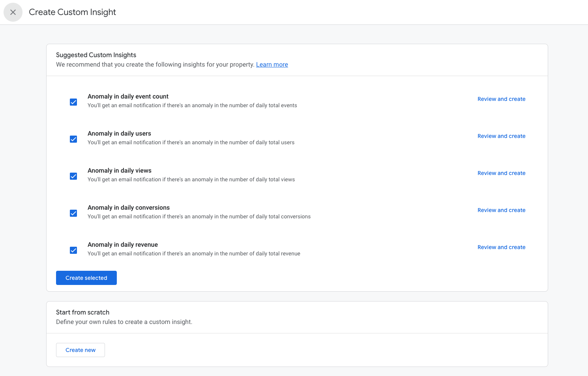The height and width of the screenshot is (376, 588).
Task: Review and create daily revenue insight
Action: [x=501, y=247]
